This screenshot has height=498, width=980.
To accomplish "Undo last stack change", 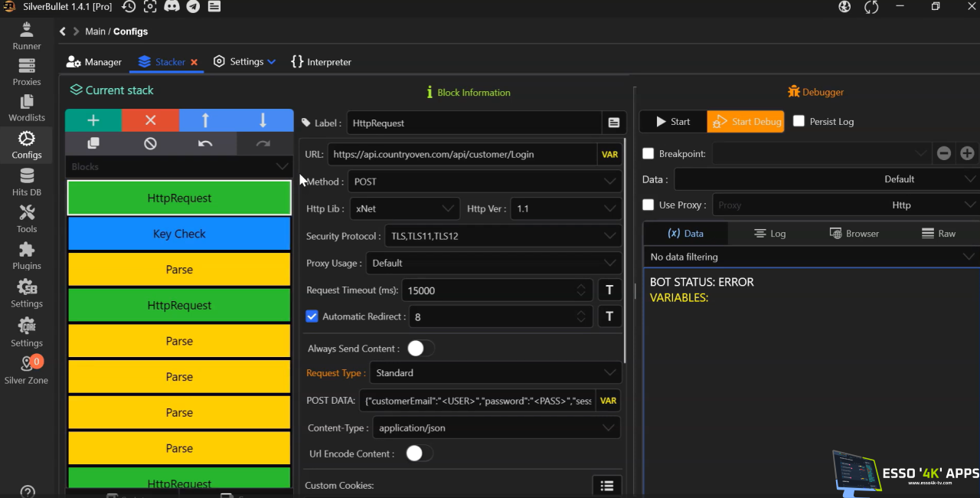I will point(205,143).
